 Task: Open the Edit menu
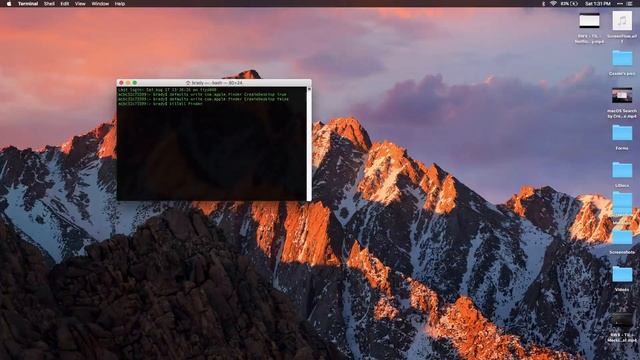tap(64, 4)
